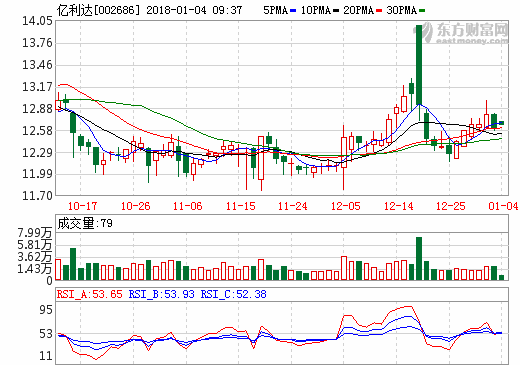Click the 10-26 date label
This screenshot has width=520, height=365.
tap(135, 206)
